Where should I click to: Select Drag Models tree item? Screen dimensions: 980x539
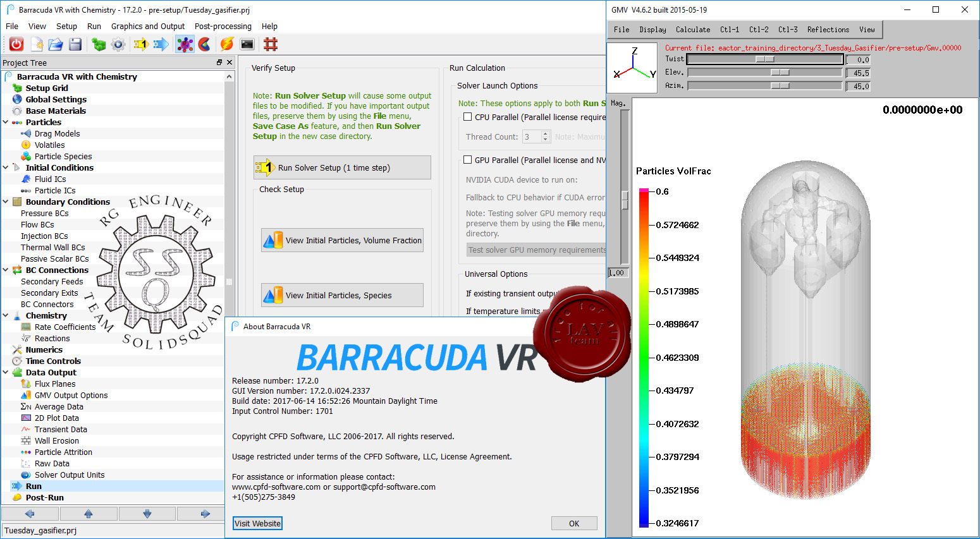click(57, 133)
